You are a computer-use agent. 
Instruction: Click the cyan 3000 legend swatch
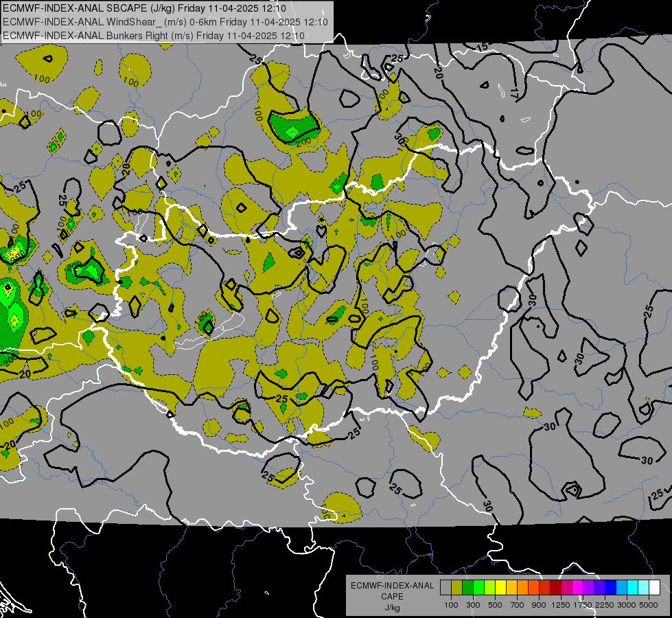(x=633, y=588)
